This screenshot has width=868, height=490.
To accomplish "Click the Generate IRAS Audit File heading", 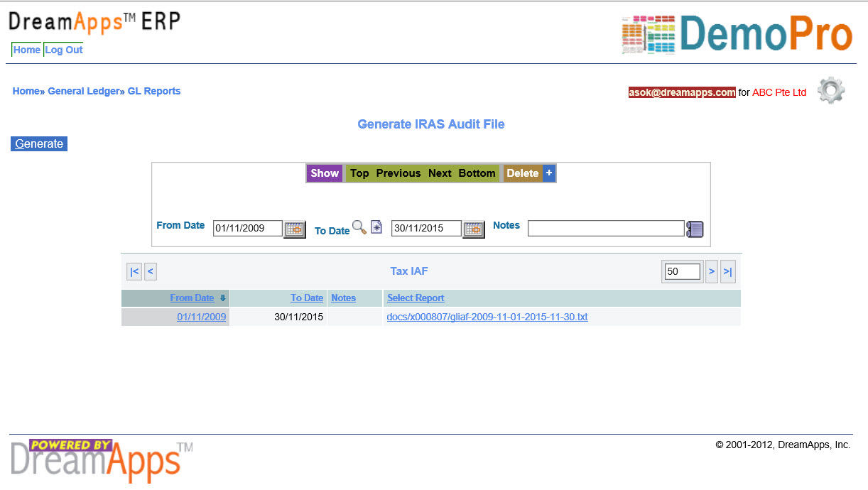I will pos(431,124).
